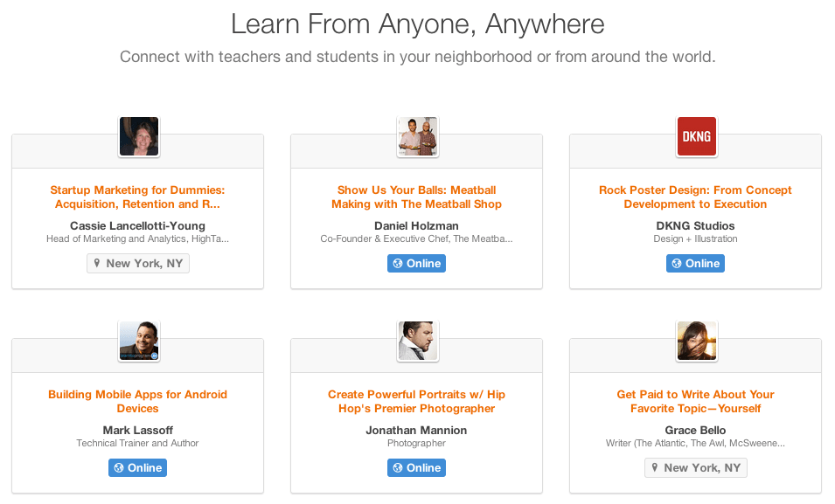Open the Create Powerful Portraits class
This screenshot has width=835, height=504.
point(416,402)
